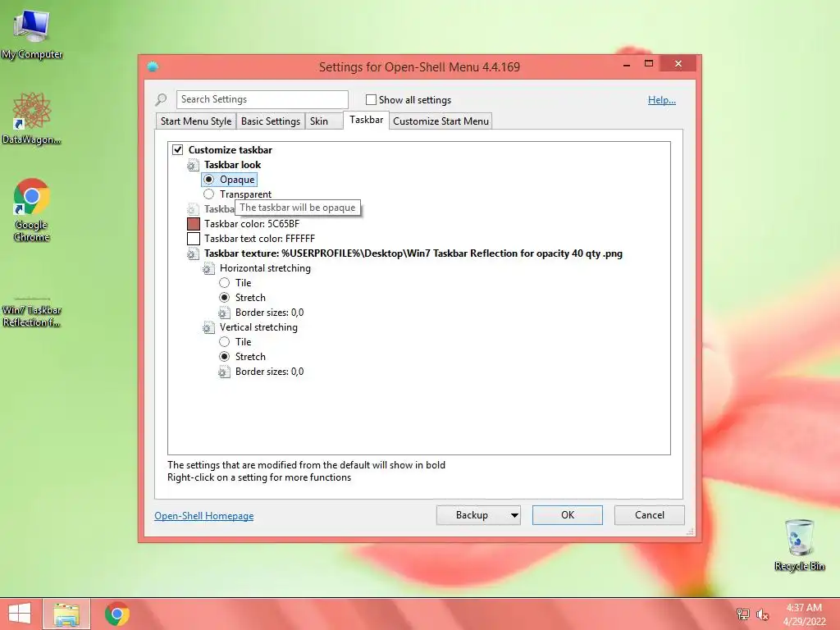This screenshot has height=630, width=840.
Task: Open My Computer desktop icon
Action: [x=32, y=34]
